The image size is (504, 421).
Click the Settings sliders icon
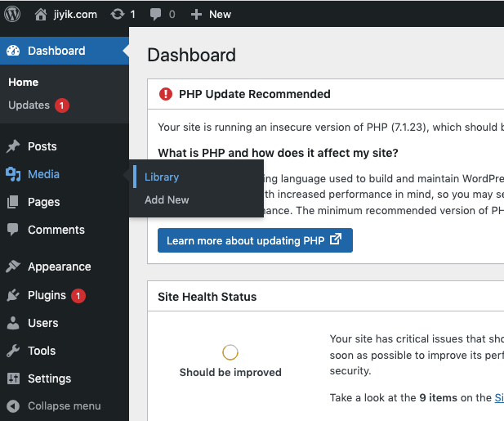(x=13, y=378)
